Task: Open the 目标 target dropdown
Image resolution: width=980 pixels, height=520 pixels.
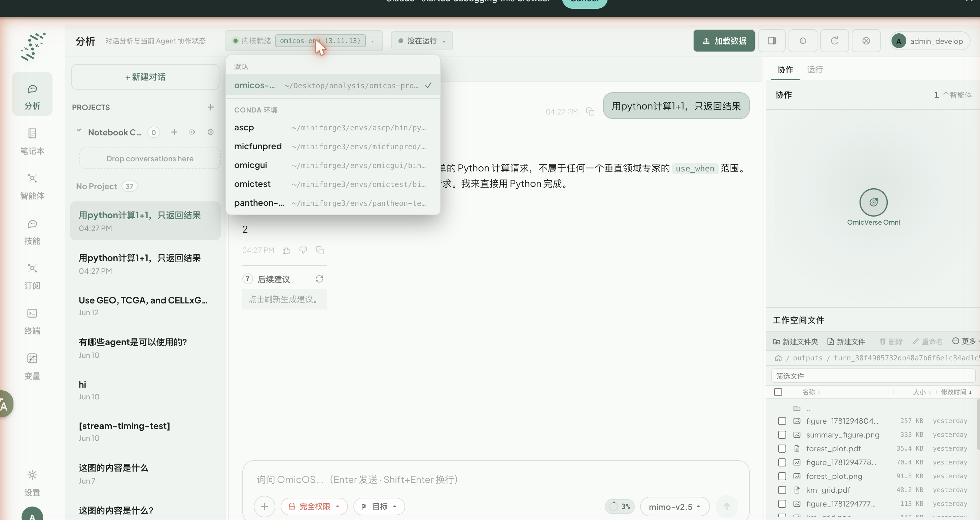Action: pyautogui.click(x=379, y=506)
